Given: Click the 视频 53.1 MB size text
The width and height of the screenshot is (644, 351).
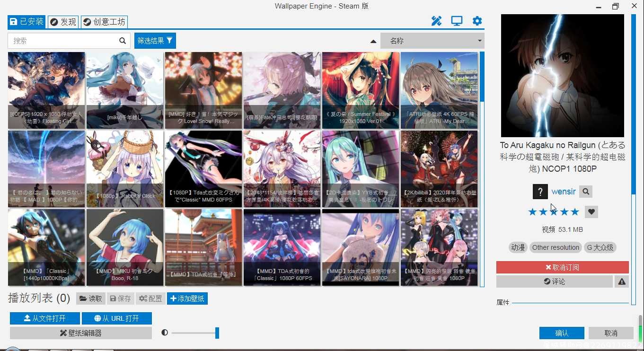Looking at the screenshot, I should tap(562, 229).
